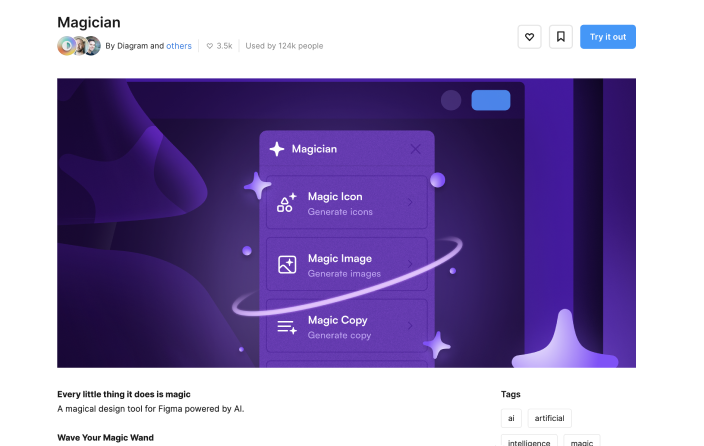This screenshot has width=704, height=446.
Task: Select the intelligence tag
Action: coord(529,441)
